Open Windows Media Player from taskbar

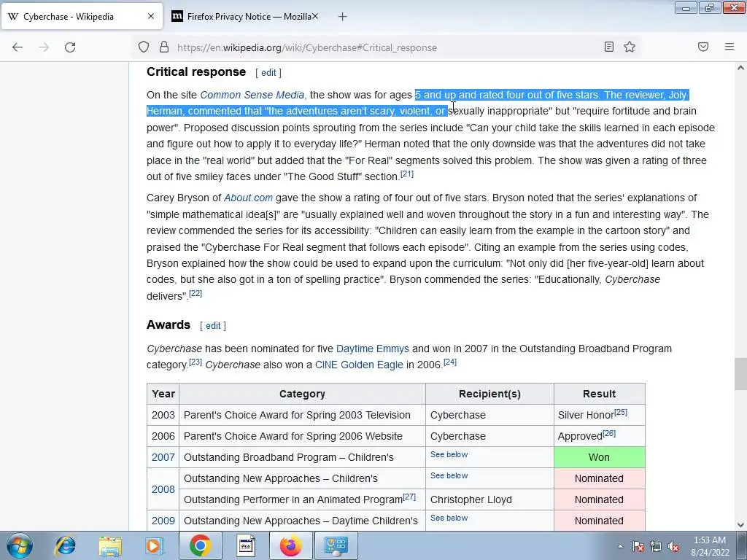[x=154, y=545]
